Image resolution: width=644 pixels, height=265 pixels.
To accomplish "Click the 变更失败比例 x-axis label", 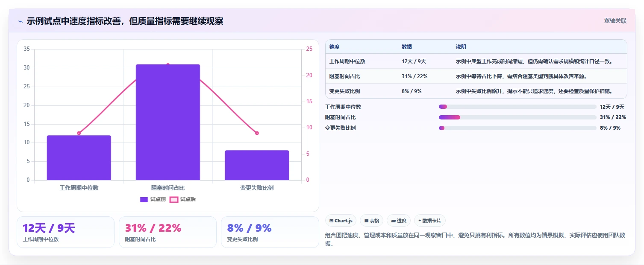I will coord(257,188).
